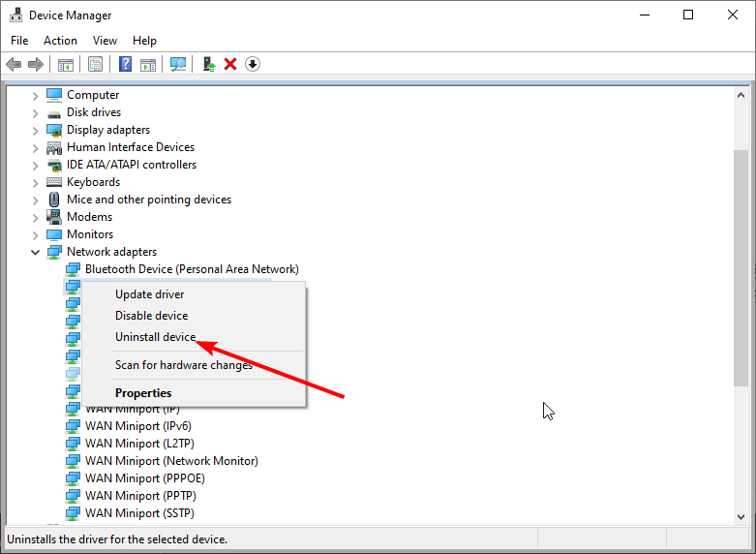Click the vertical scrollbar thumb
Screen dimensions: 756x554
[x=741, y=268]
